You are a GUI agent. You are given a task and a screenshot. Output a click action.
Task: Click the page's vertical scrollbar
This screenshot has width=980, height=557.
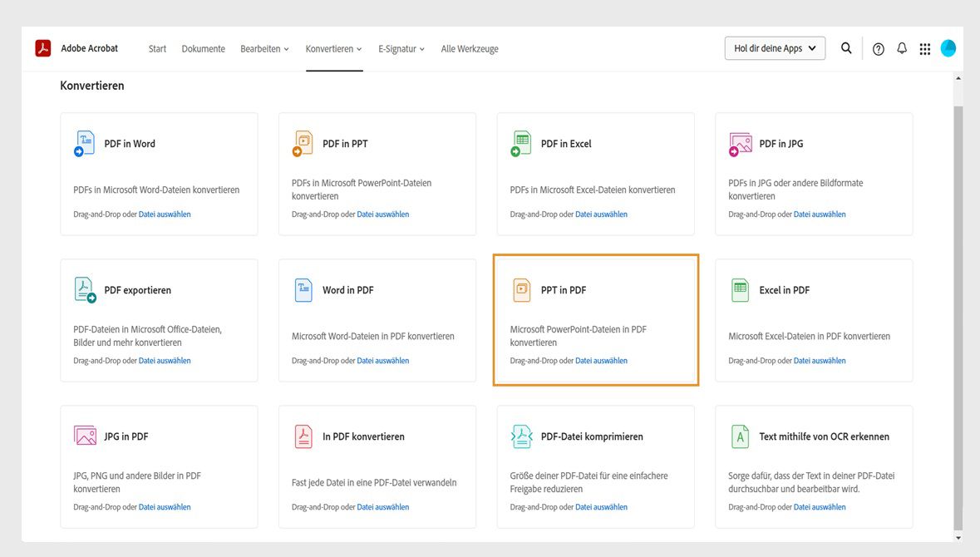click(958, 308)
